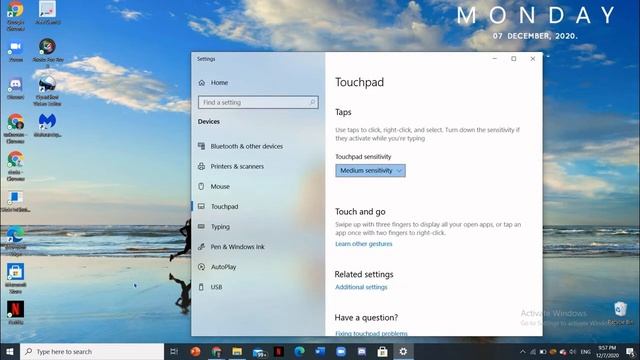This screenshot has height=360, width=640.
Task: Open the Malwarebytes desktop shortcut
Action: pos(47,125)
